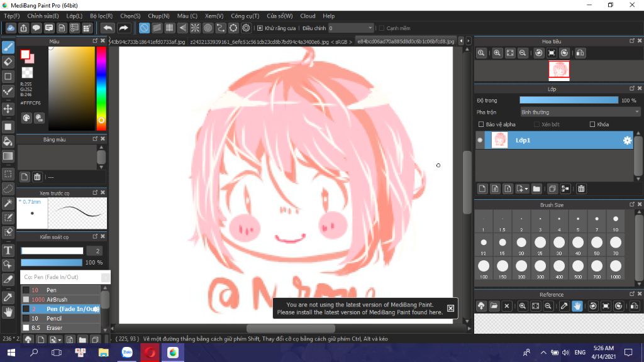Enable the radial snap guide
Image resolution: width=644 pixels, height=362 pixels.
(195, 28)
